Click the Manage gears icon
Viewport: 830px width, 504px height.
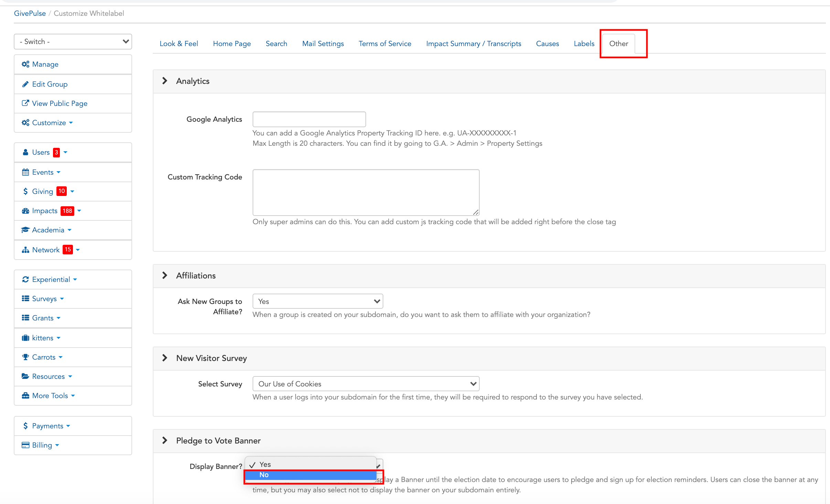click(x=25, y=64)
